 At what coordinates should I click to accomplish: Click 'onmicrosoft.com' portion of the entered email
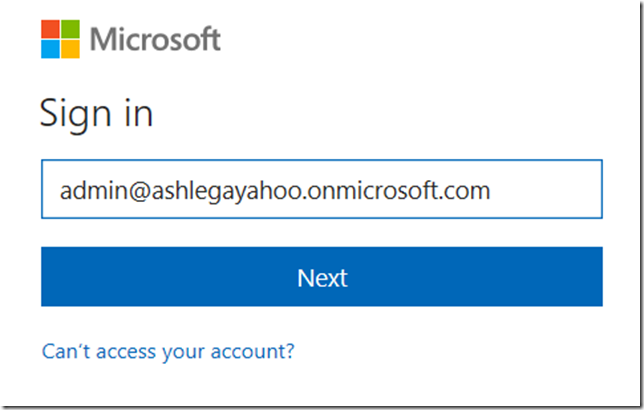pyautogui.click(x=398, y=191)
